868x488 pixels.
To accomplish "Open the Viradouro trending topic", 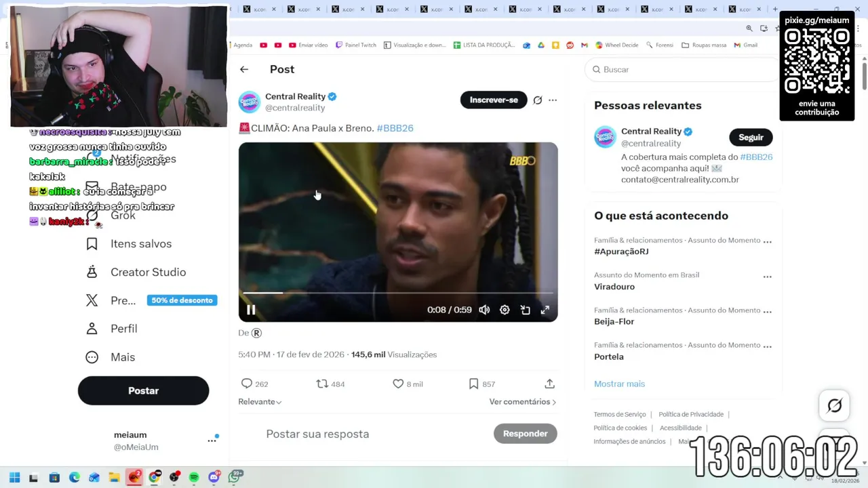I will [614, 287].
